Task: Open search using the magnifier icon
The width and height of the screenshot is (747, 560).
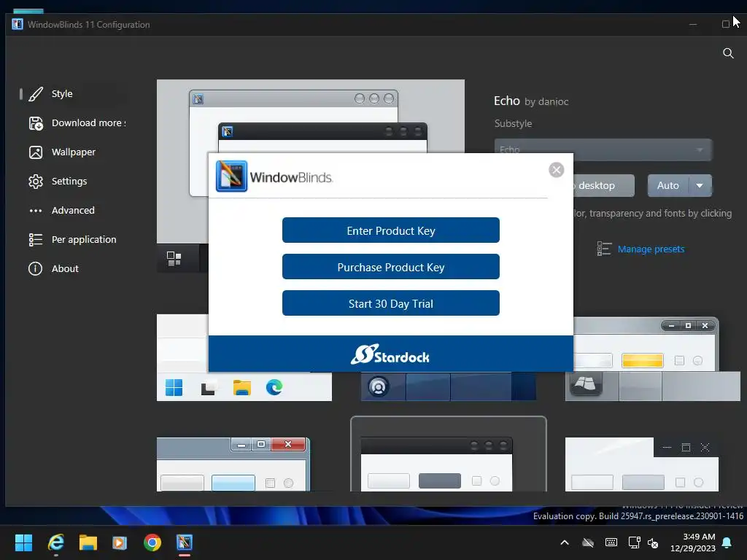Action: (x=728, y=52)
